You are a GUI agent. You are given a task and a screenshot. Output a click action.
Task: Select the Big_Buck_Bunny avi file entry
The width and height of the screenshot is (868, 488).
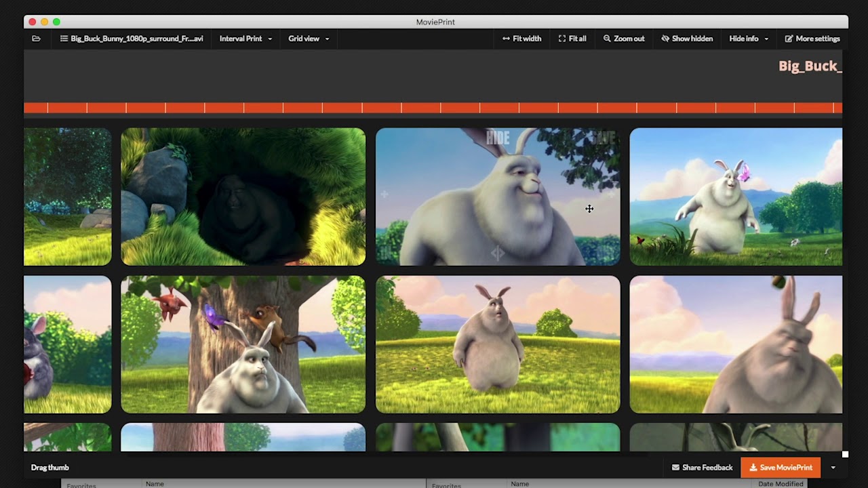point(132,39)
